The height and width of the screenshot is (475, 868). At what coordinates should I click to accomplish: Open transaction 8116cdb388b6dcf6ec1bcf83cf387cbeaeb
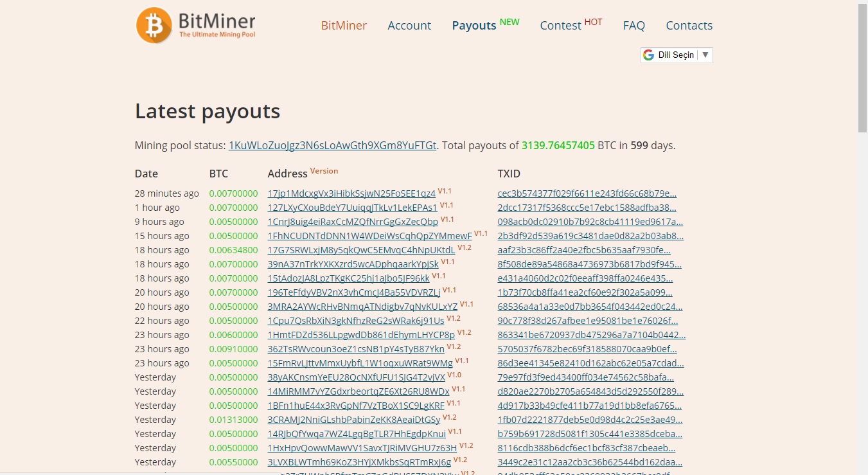tap(587, 448)
